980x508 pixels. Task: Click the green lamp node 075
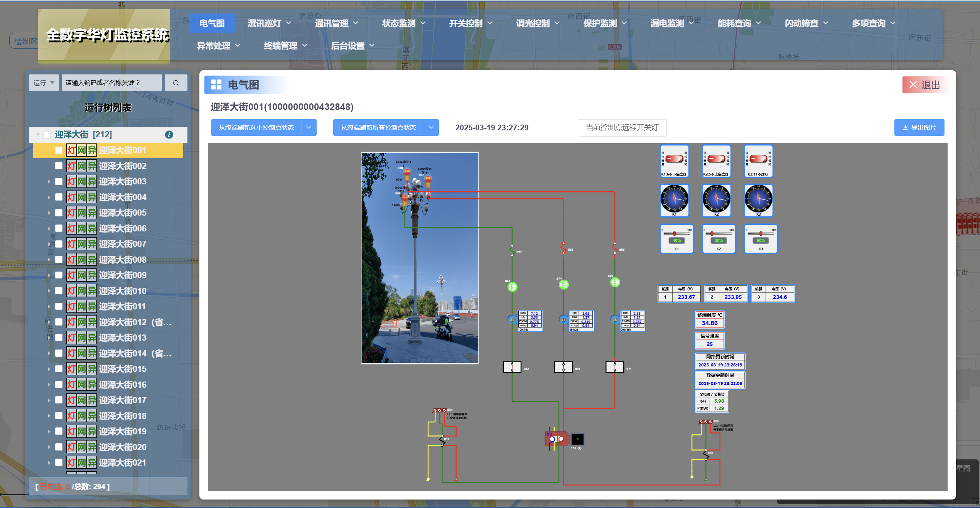[615, 282]
